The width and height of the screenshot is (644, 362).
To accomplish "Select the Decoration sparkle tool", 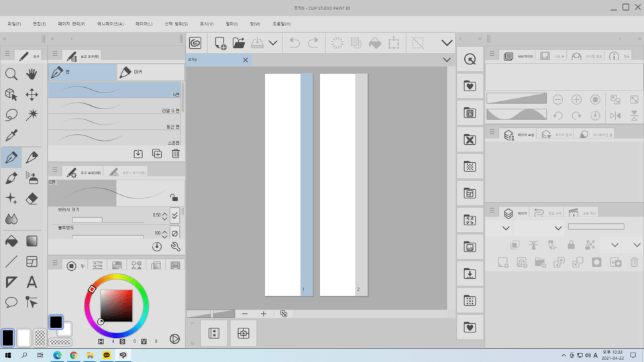I will [11, 198].
